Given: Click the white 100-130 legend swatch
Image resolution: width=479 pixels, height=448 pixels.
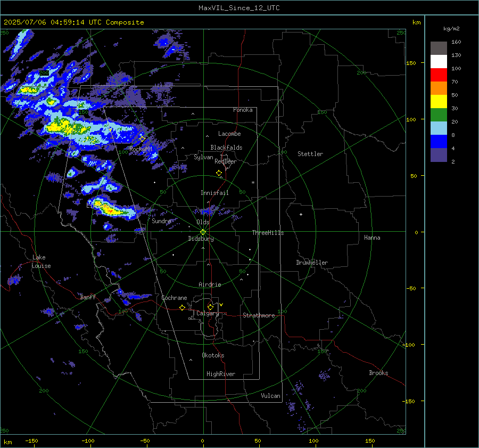Looking at the screenshot, I should pos(439,61).
